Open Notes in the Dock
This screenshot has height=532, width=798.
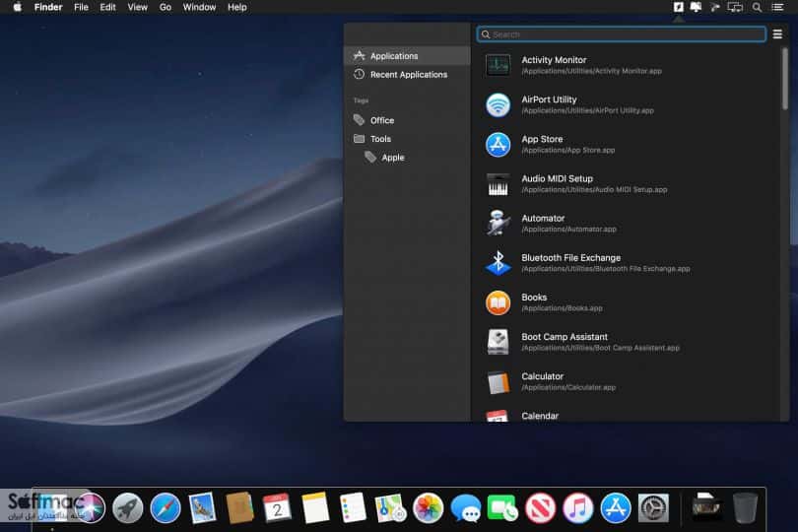coord(315,507)
